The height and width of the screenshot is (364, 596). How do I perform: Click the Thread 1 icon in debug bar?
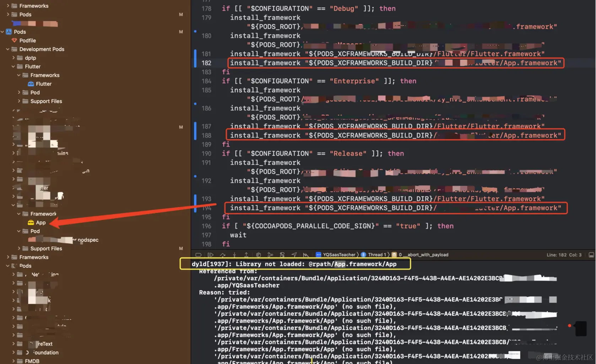pyautogui.click(x=363, y=255)
